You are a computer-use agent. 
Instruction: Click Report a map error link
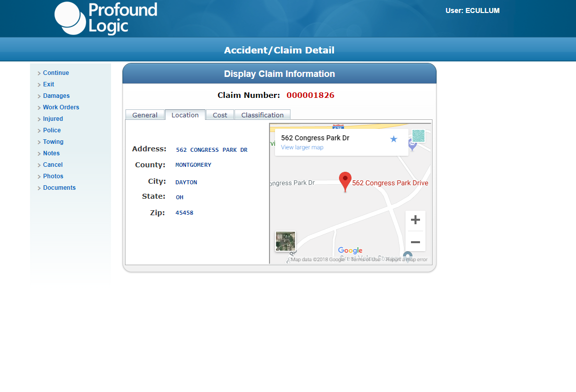pos(406,260)
